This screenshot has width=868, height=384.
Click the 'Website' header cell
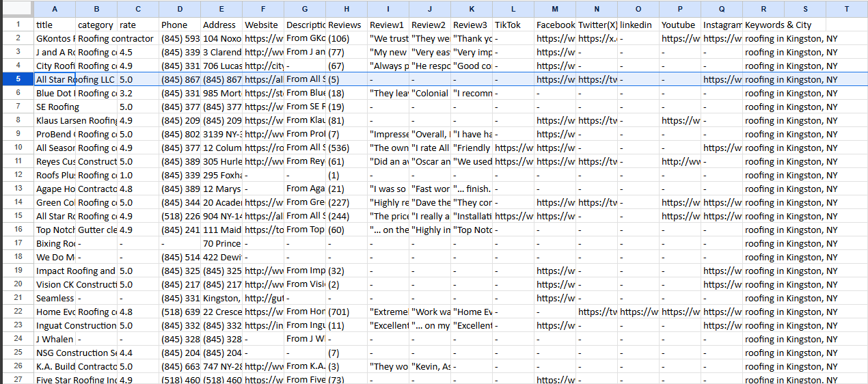pos(263,25)
